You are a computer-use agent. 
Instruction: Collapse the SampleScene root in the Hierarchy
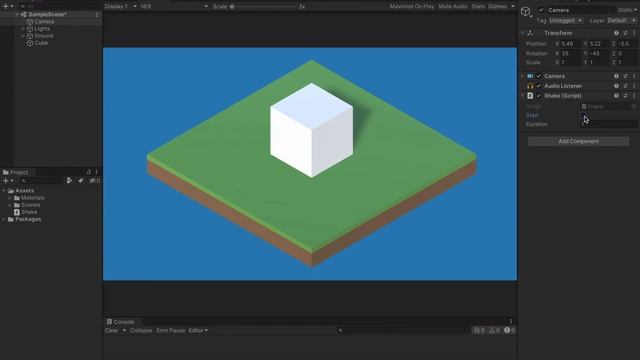[x=17, y=14]
